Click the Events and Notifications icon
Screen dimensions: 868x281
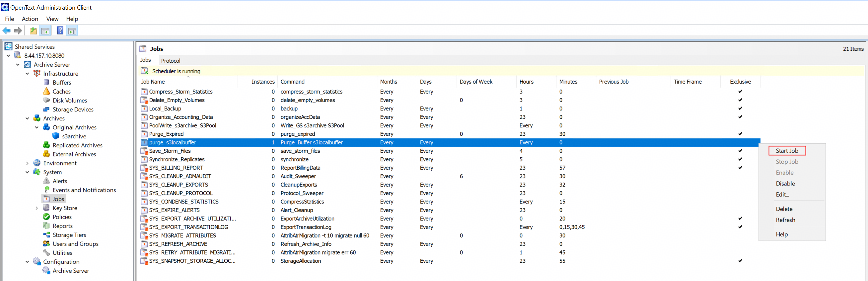(x=46, y=190)
